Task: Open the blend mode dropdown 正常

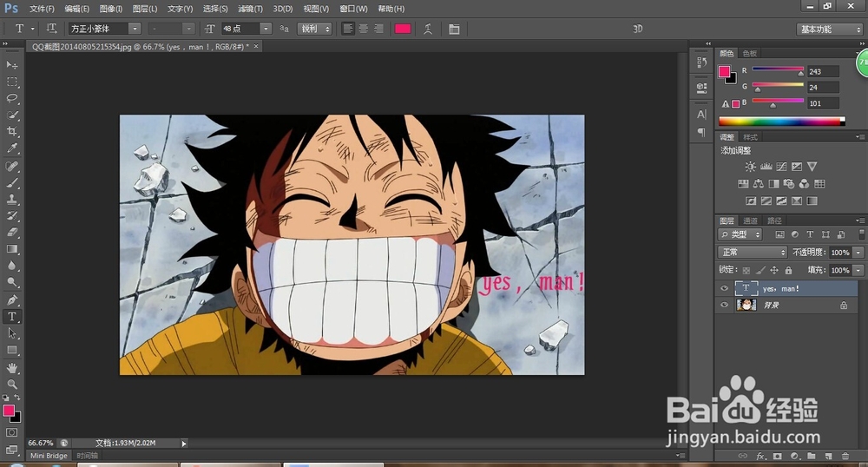Action: tap(753, 253)
